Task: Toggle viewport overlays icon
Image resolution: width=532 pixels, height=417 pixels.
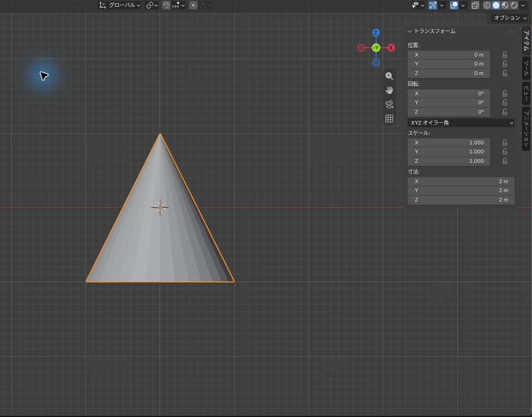Action: (454, 5)
